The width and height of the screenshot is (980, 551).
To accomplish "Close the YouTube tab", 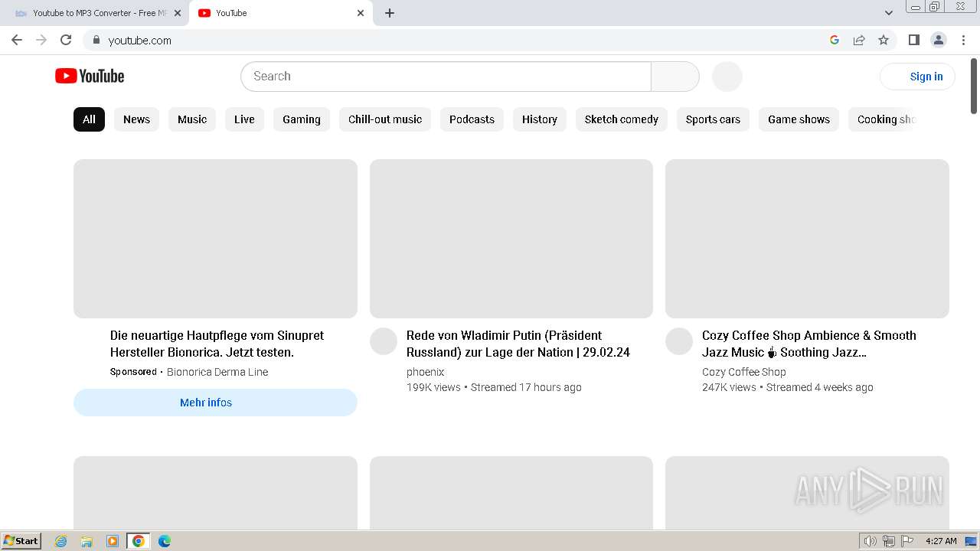I will point(361,13).
